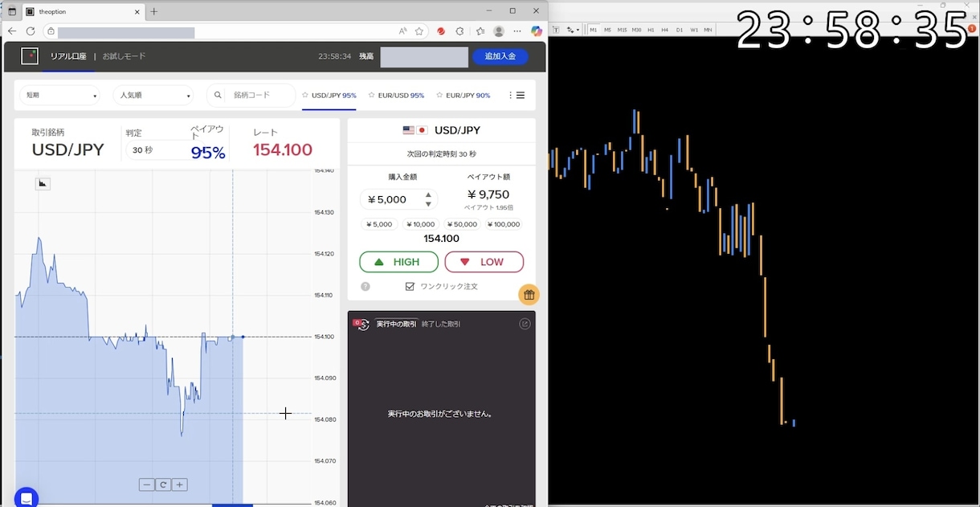Open the Copilot icon in browser toolbar
980x507 pixels.
pyautogui.click(x=537, y=31)
